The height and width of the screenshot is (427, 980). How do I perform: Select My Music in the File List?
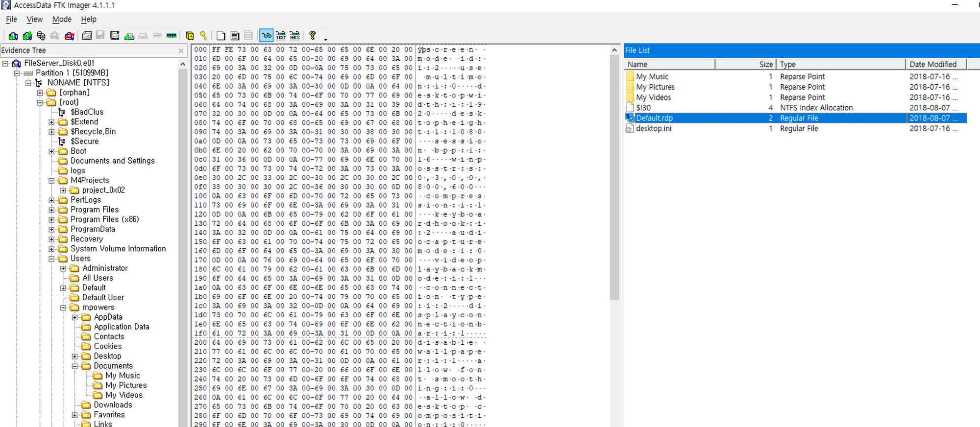795,77
